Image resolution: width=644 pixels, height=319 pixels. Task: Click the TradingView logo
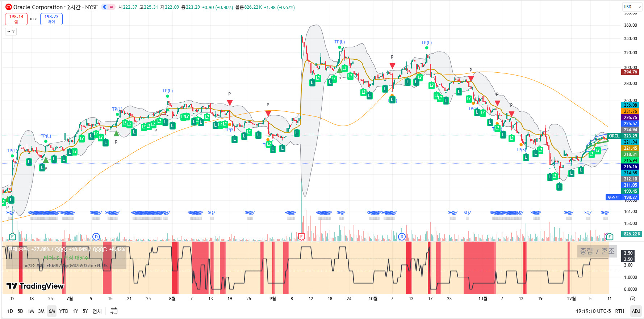tap(35, 286)
